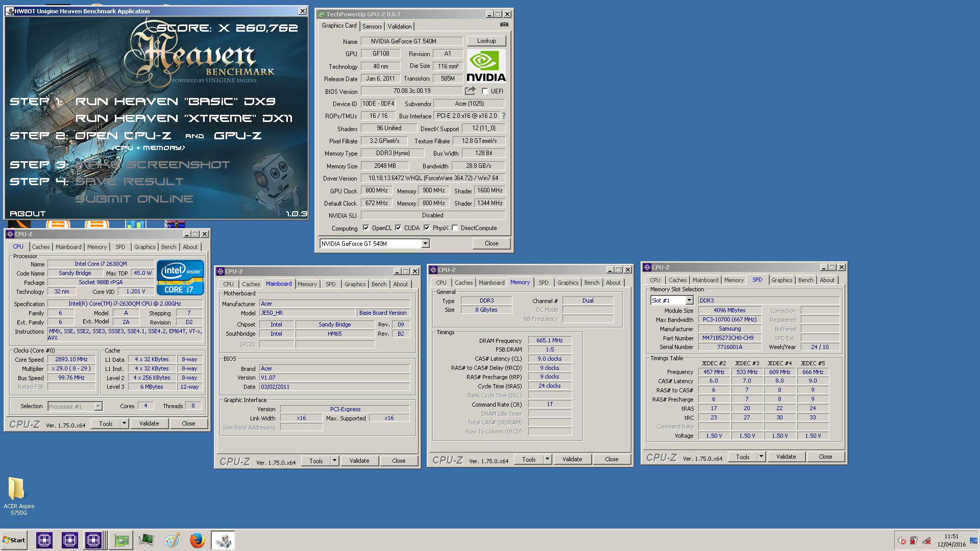Open the Processor #1 selection dropdown

pos(75,407)
